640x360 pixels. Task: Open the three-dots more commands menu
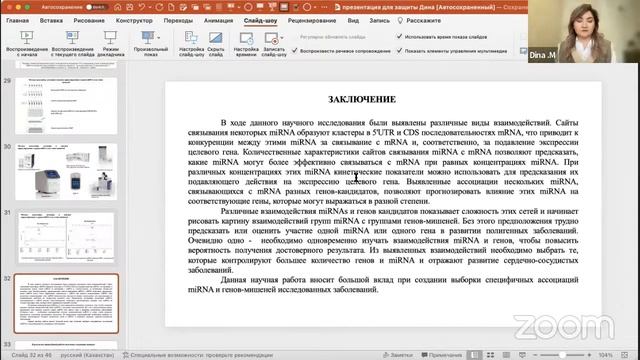[324, 7]
